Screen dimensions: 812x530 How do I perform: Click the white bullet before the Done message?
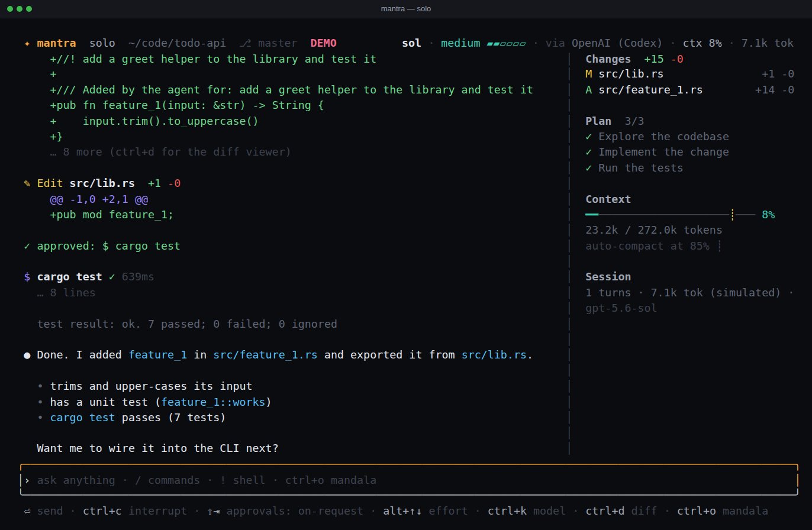27,356
